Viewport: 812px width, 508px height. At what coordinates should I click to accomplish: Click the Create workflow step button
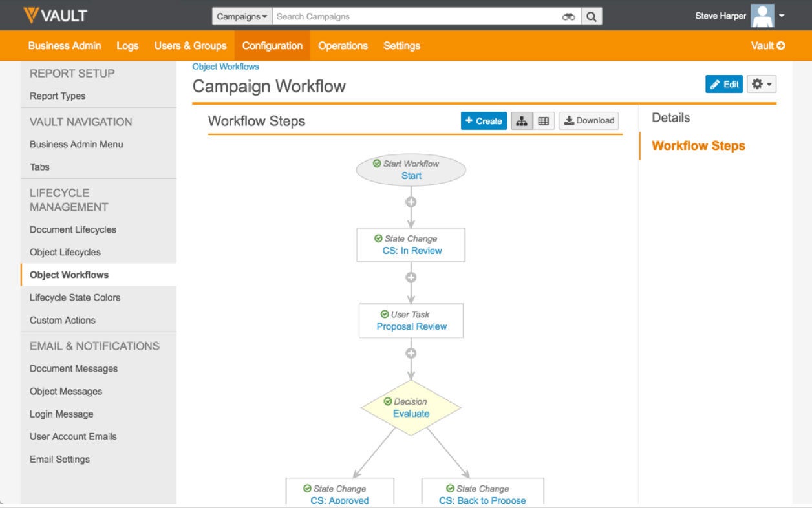(x=484, y=121)
